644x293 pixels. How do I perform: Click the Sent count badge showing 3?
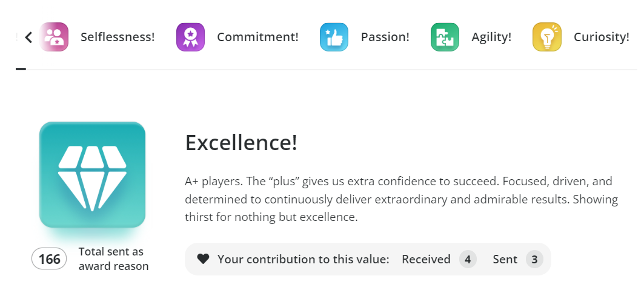click(534, 259)
